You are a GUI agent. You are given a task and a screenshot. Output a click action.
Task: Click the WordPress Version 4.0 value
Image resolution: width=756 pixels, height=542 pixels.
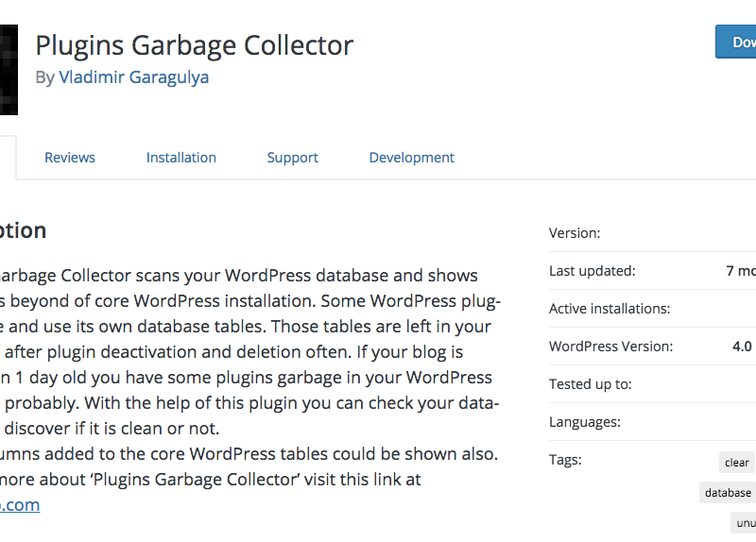(x=742, y=347)
